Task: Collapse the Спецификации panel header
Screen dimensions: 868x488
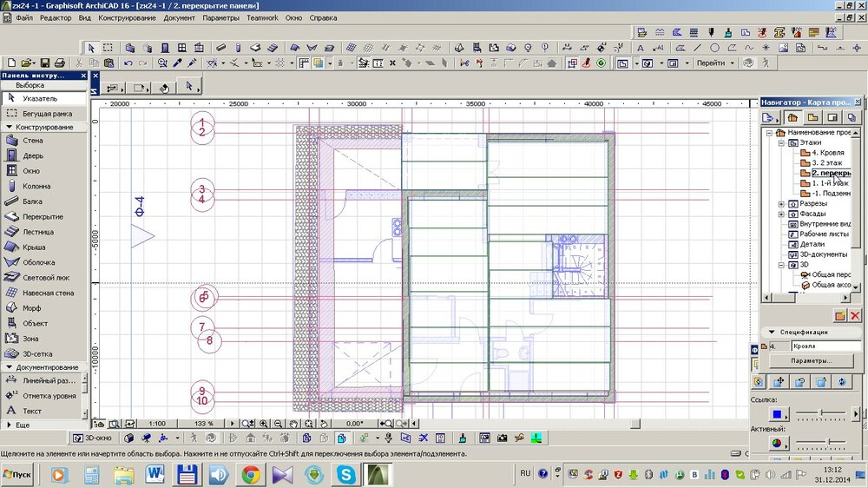Action: [772, 332]
